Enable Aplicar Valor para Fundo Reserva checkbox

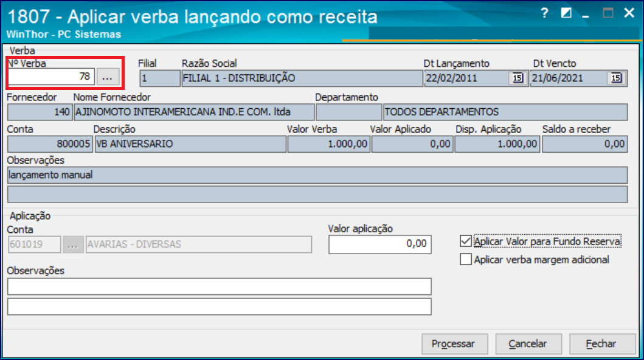[x=466, y=241]
